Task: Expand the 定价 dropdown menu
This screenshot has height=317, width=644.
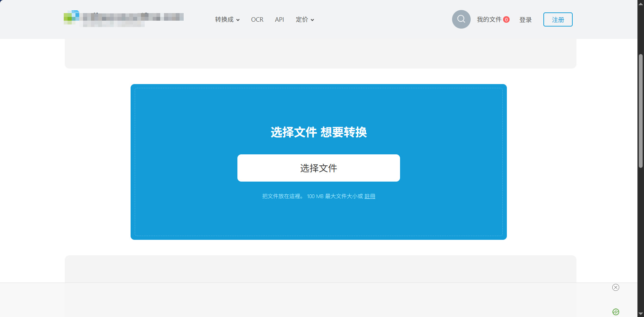Action: coord(305,20)
